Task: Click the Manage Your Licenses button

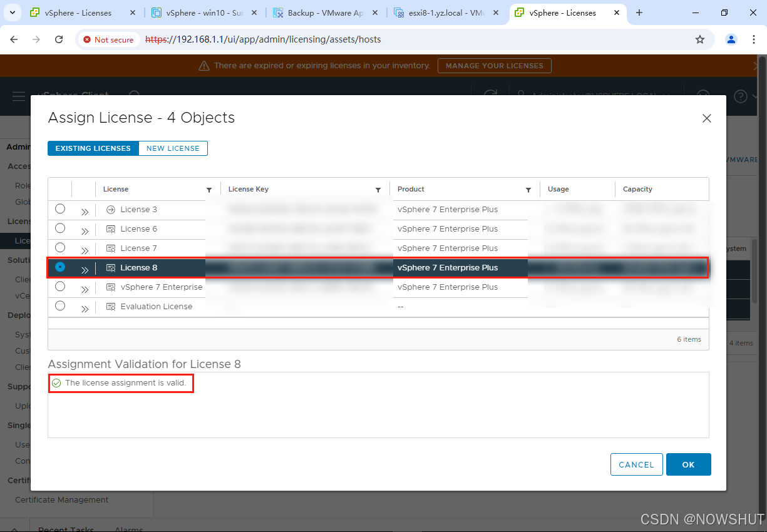Action: 495,66
